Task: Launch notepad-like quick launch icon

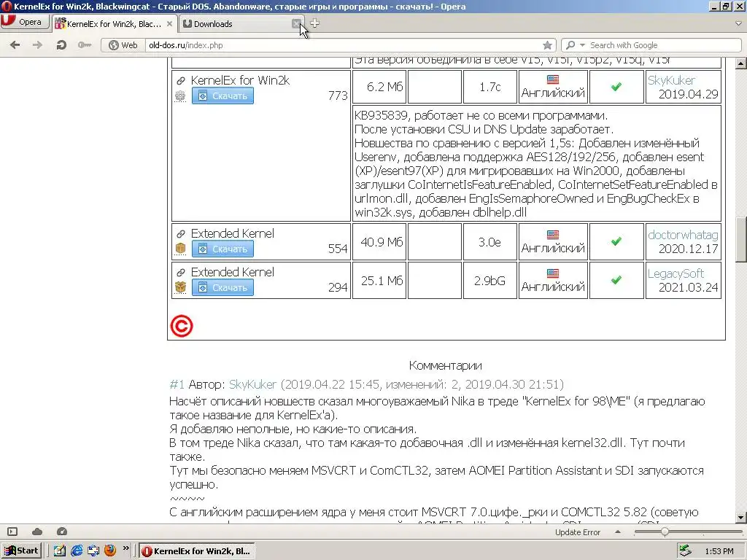Action: click(59, 551)
